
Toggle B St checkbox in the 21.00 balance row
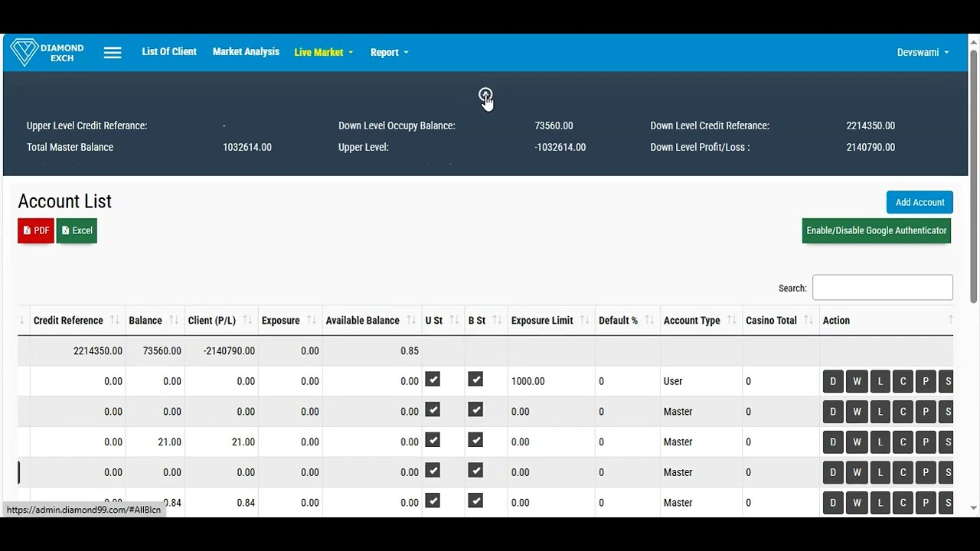coord(475,440)
